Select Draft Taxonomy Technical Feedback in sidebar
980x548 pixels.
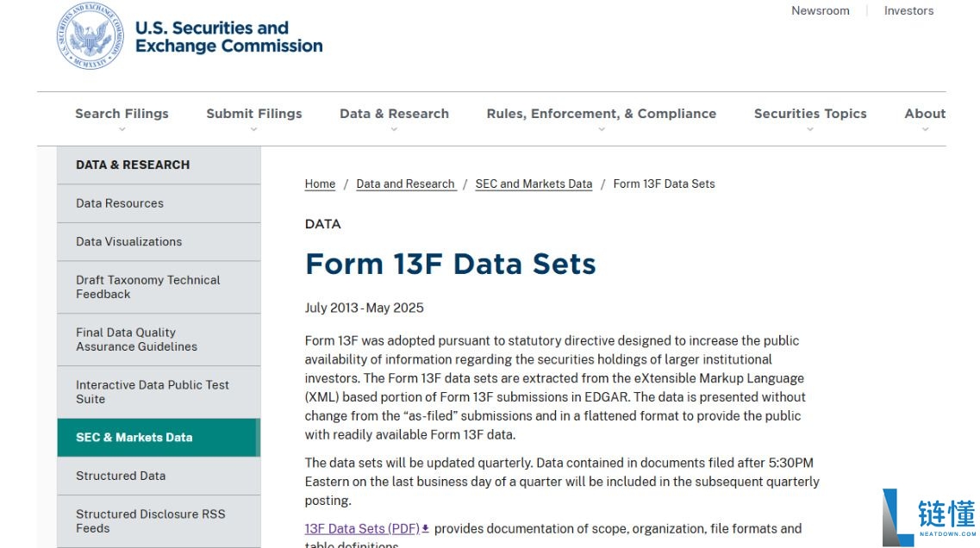[147, 287]
